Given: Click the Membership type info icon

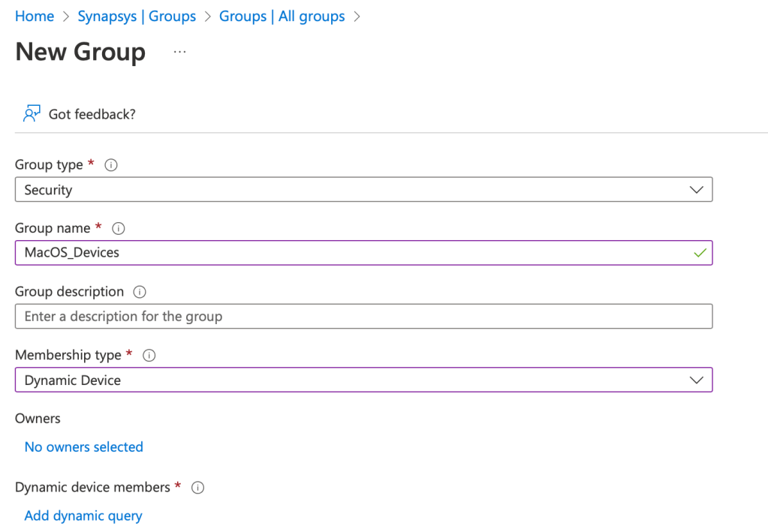Looking at the screenshot, I should (149, 356).
